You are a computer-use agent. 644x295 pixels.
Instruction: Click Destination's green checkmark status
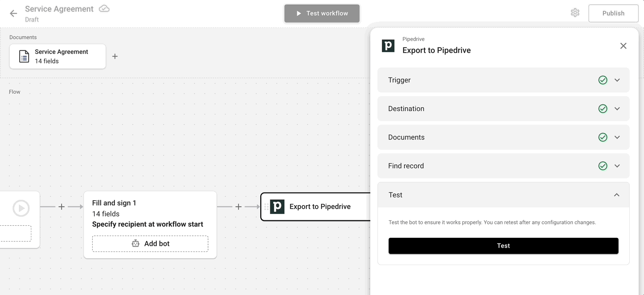click(x=603, y=109)
